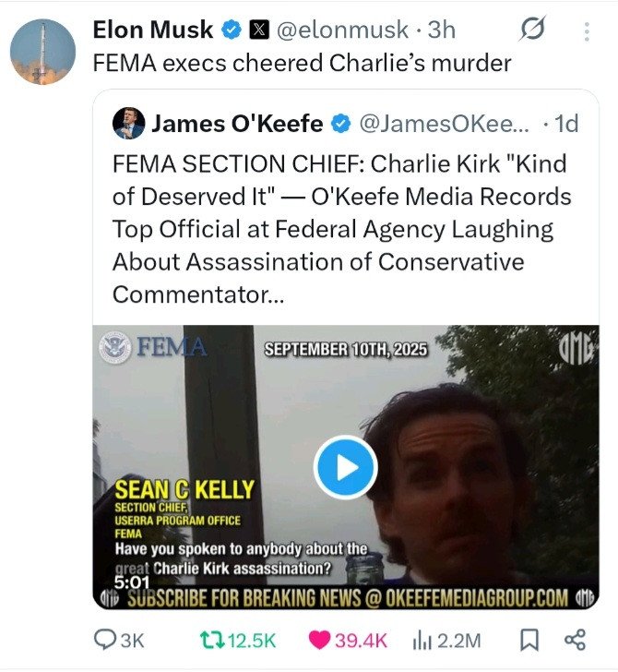
Task: Click James O'Keefe's verified checkmark
Action: 340,124
